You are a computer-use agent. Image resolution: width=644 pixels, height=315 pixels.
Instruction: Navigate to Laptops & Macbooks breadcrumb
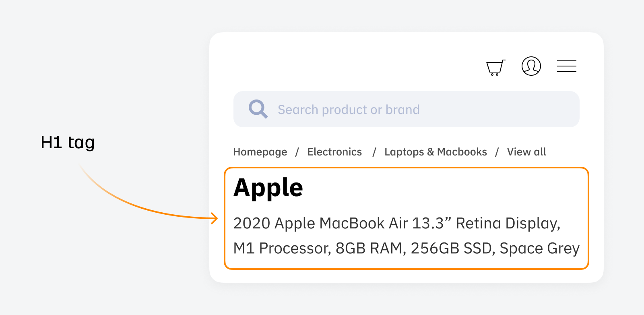436,152
